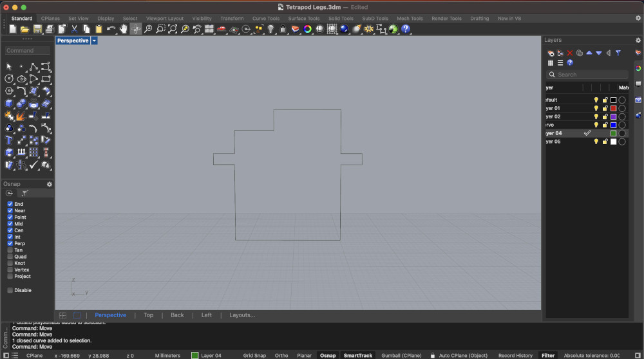Open the top-right toolbar gear menu
Screen dimensions: 644x359
point(638,18)
